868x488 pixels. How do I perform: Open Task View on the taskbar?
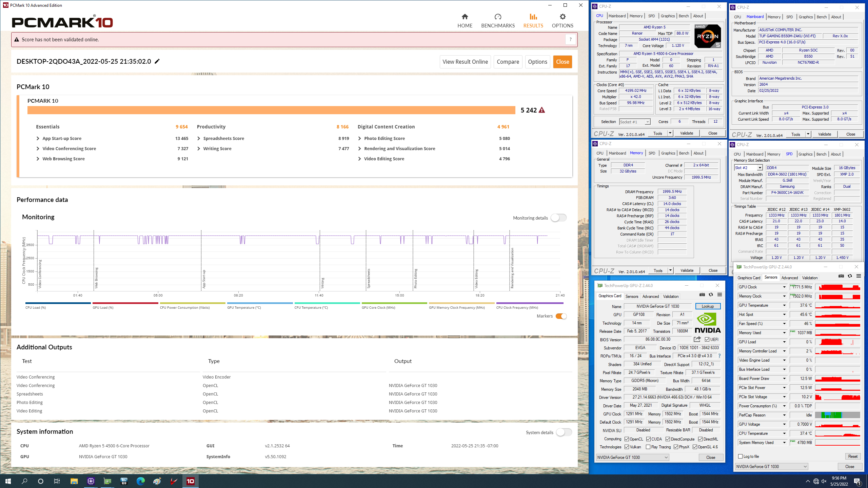pos(57,481)
